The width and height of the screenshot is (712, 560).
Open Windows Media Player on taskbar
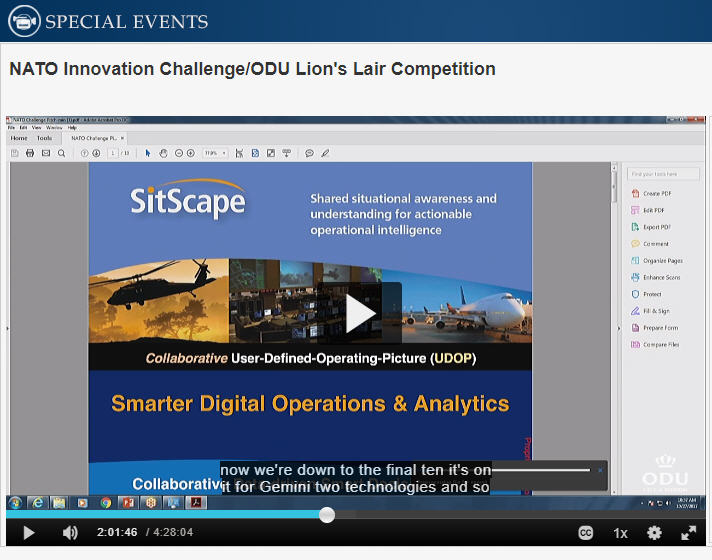click(83, 503)
